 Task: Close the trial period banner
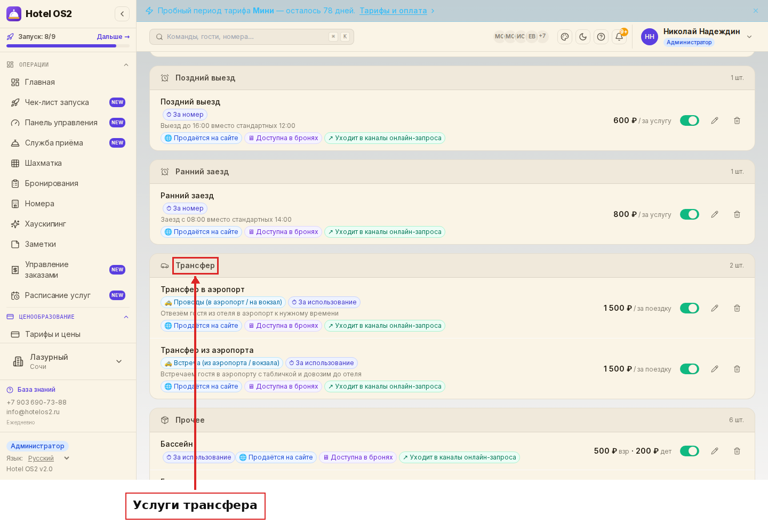[756, 11]
